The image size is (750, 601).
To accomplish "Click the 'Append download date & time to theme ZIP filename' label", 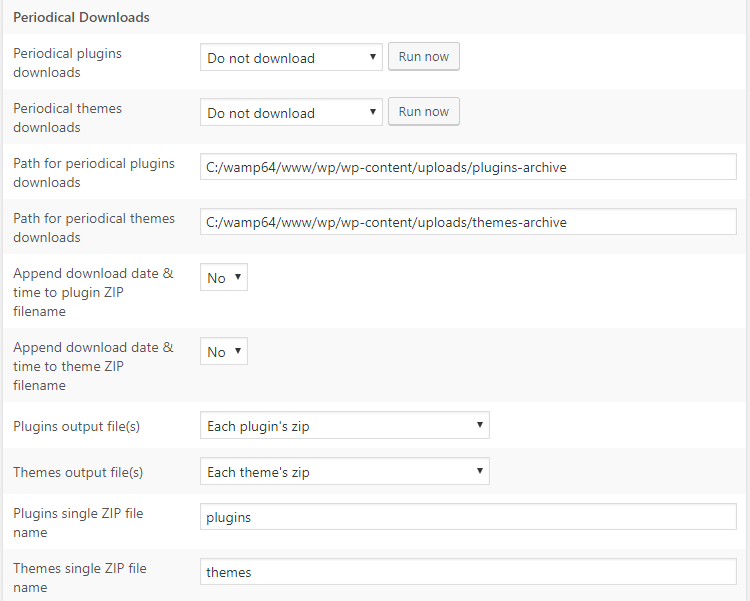I will 93,366.
